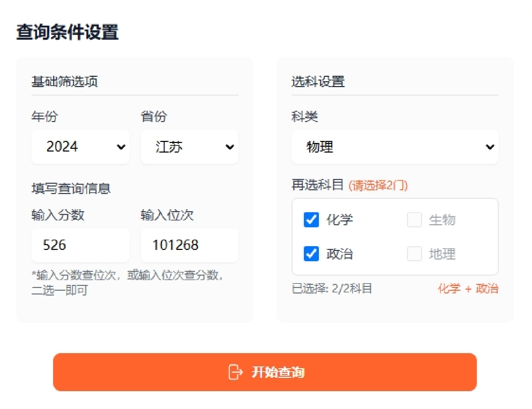The width and height of the screenshot is (532, 409).
Task: Click the 开始查询 orange button
Action: [265, 372]
